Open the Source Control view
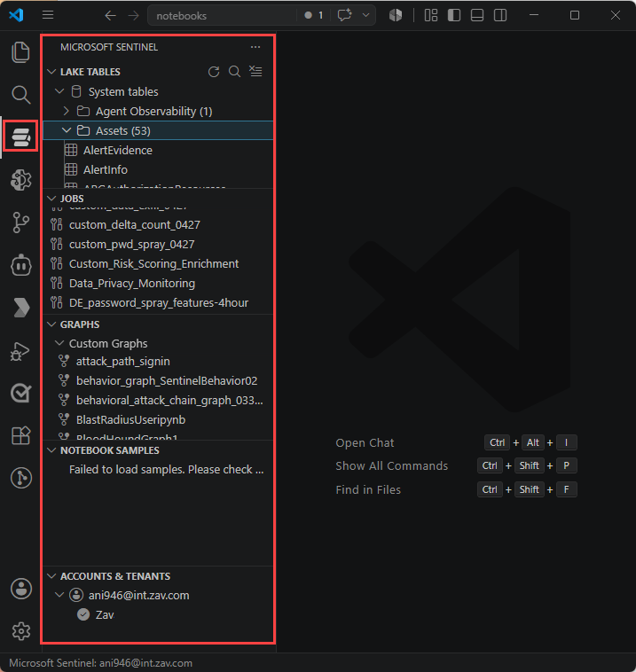636x672 pixels. (x=20, y=223)
